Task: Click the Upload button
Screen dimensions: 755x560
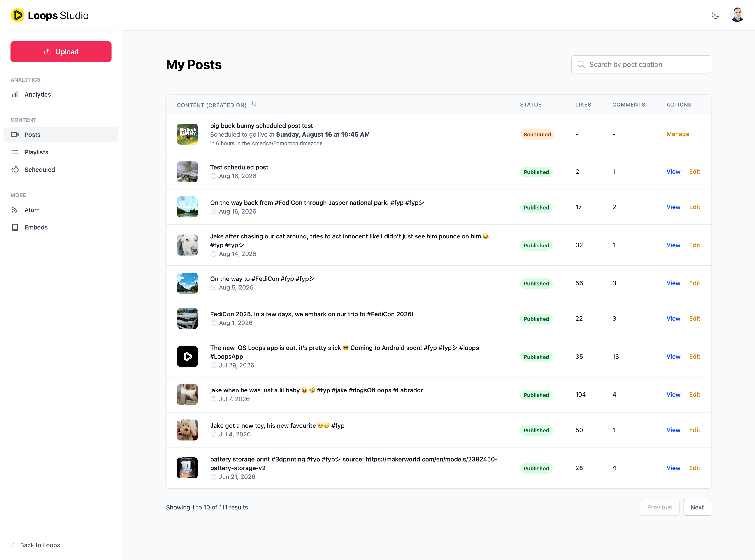Action: (61, 51)
